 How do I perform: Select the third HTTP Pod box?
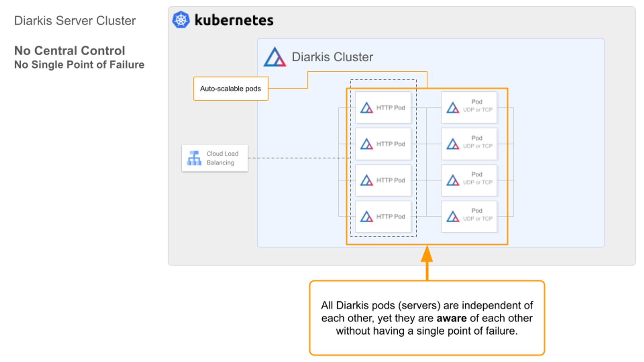pos(383,181)
